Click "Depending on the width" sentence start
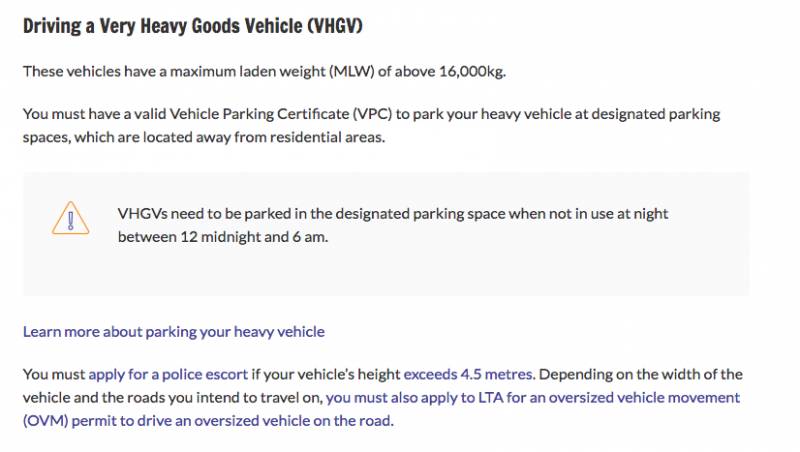The image size is (800, 452). (x=621, y=375)
